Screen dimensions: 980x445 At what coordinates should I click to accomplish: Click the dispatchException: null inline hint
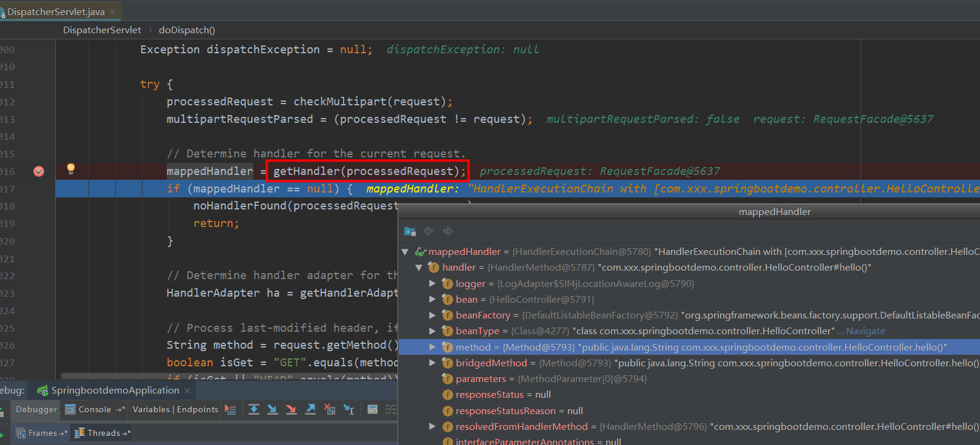tap(462, 50)
